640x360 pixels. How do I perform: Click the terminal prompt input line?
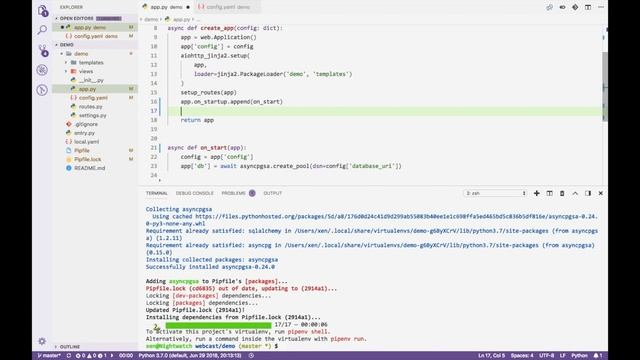tap(212, 346)
